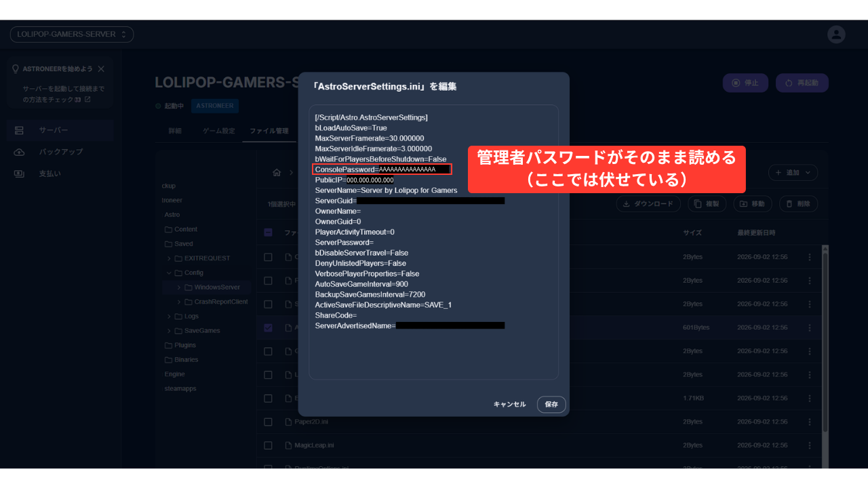Click the Paper2D.ini file icon

(x=288, y=422)
